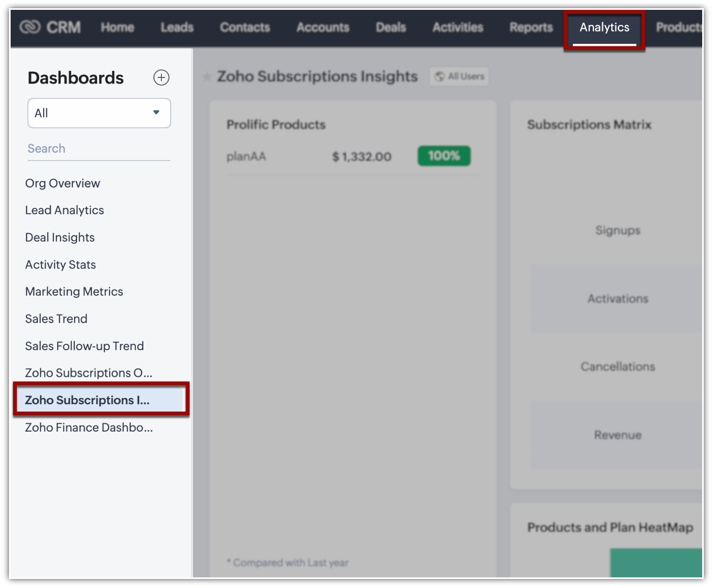View the Activity Stats dashboard
712x588 pixels.
click(61, 265)
